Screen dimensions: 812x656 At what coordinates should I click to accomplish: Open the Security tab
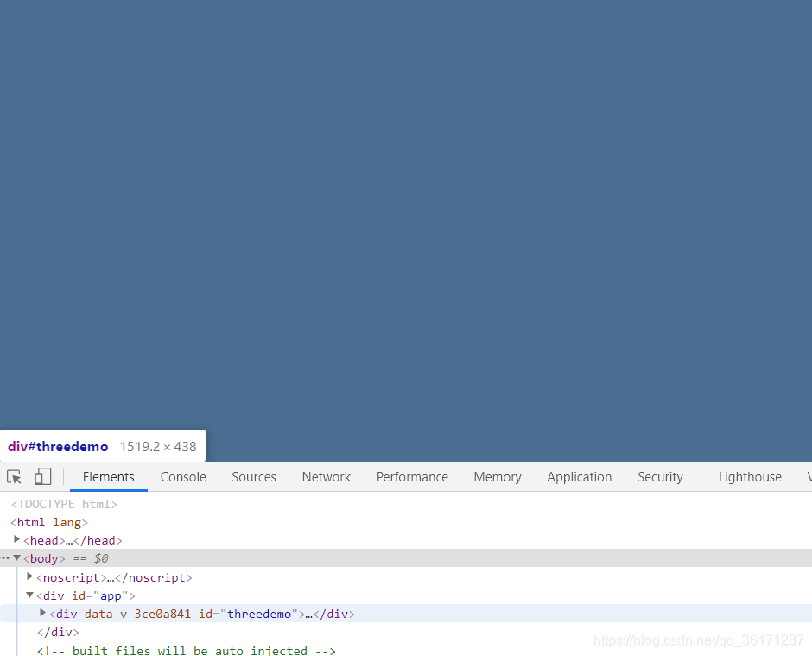pos(660,477)
